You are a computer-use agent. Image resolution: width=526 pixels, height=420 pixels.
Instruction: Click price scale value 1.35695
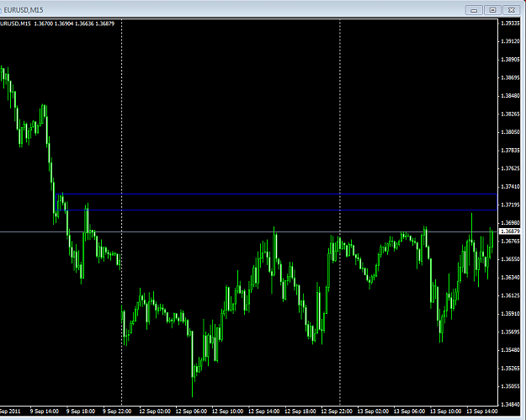point(510,332)
